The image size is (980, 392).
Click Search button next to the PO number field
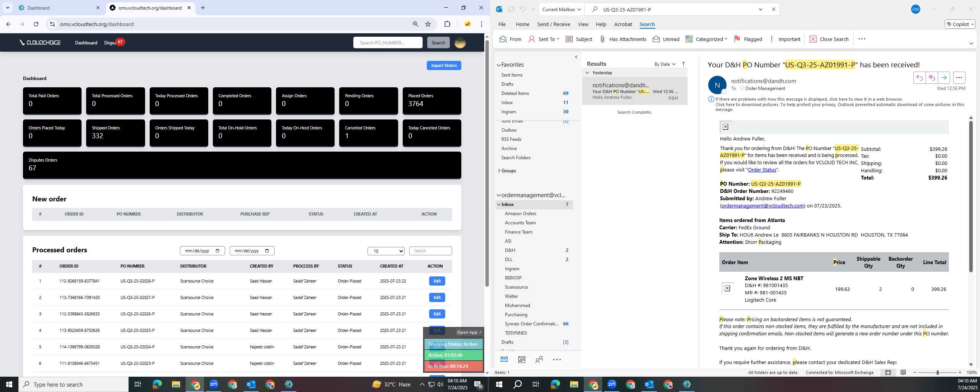[x=438, y=42]
